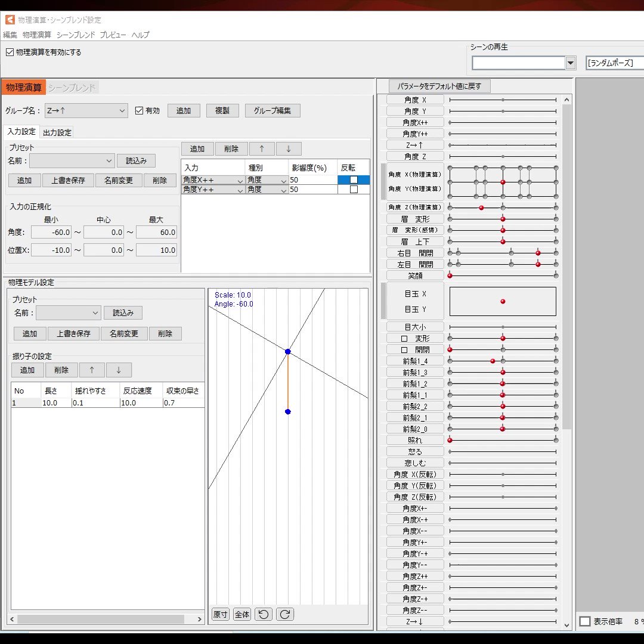Toggle the 表示倍率 checkbox
Image resolution: width=644 pixels, height=644 pixels.
(x=585, y=621)
